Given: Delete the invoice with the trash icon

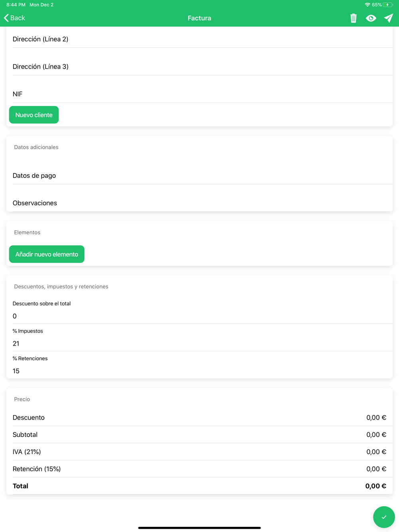Looking at the screenshot, I should [x=354, y=18].
